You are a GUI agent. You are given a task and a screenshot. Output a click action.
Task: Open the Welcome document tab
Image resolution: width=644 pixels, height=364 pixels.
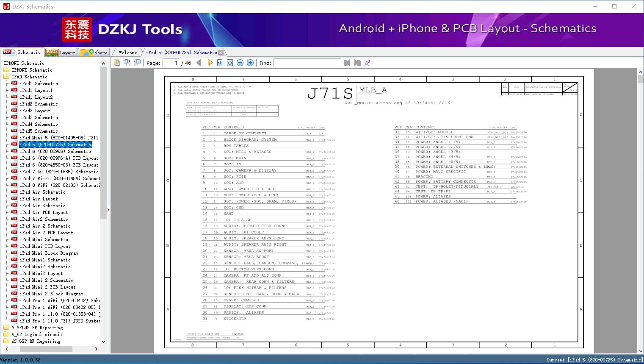pyautogui.click(x=128, y=53)
